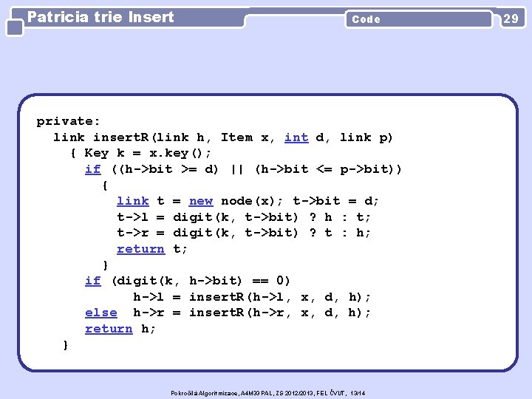This screenshot has width=532, height=399.
Task: Click the second 'if' before (digit(k, h->bit) == 0)
Action: coord(93,281)
